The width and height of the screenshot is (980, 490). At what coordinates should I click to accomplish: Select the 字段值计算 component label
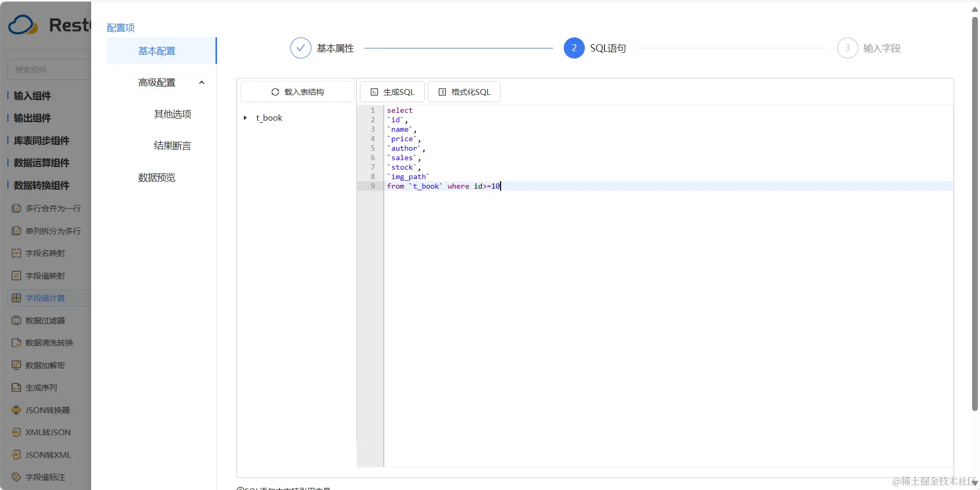click(45, 298)
